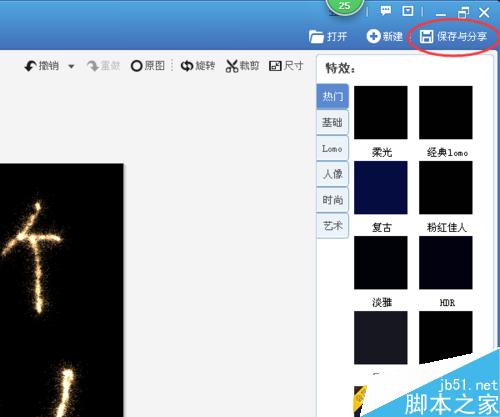The height and width of the screenshot is (417, 500).
Task: Apply the 淡雅 effect thumbnail
Action: (381, 263)
